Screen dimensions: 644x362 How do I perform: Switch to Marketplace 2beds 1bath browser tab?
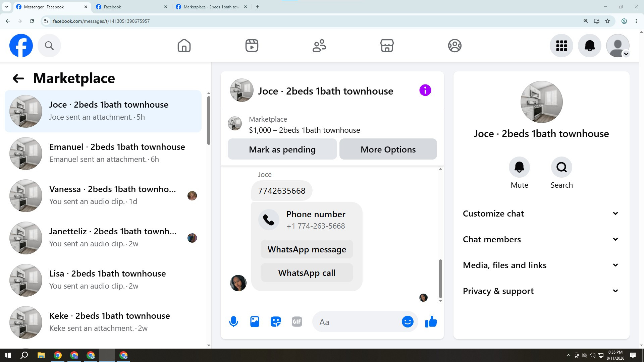click(211, 7)
